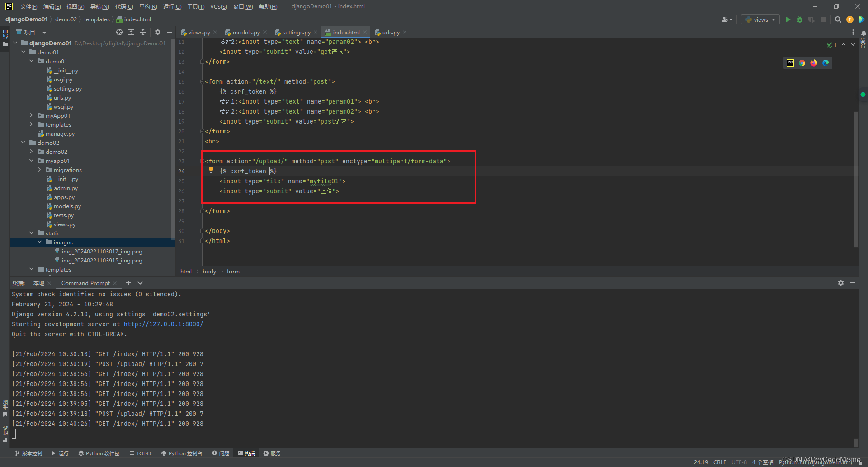Image resolution: width=868 pixels, height=467 pixels.
Task: Open the views run configuration dropdown
Action: [760, 19]
